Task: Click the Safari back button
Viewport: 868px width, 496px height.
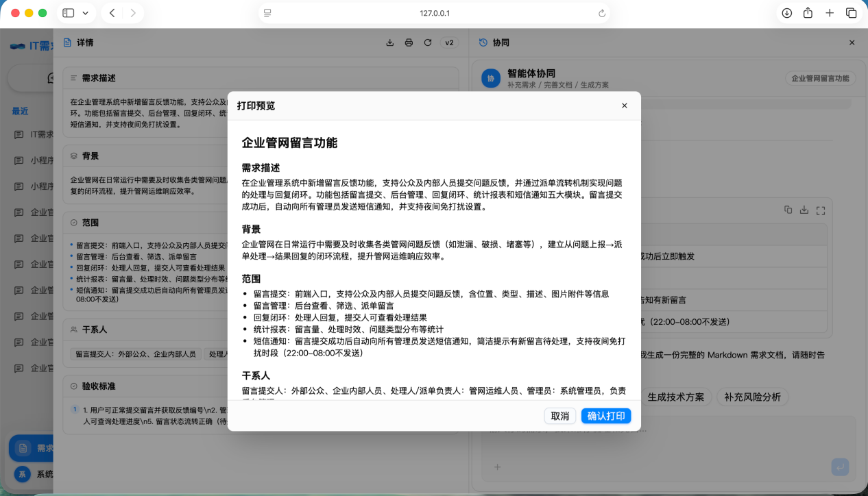Action: 112,13
